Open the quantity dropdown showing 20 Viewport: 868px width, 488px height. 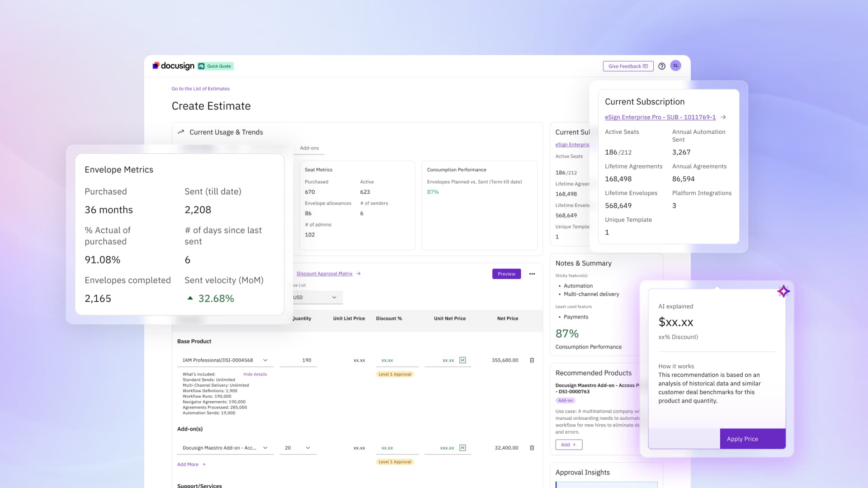coord(298,448)
